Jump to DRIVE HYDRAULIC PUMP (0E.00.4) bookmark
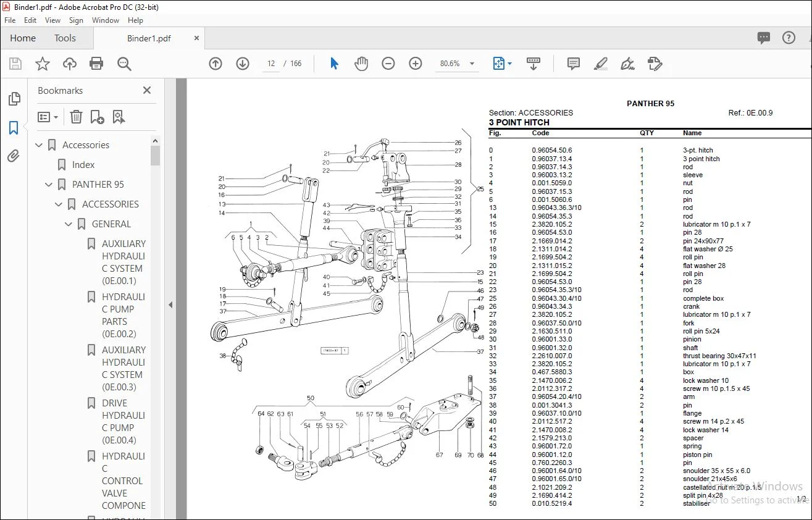The height and width of the screenshot is (520, 812). [x=124, y=422]
